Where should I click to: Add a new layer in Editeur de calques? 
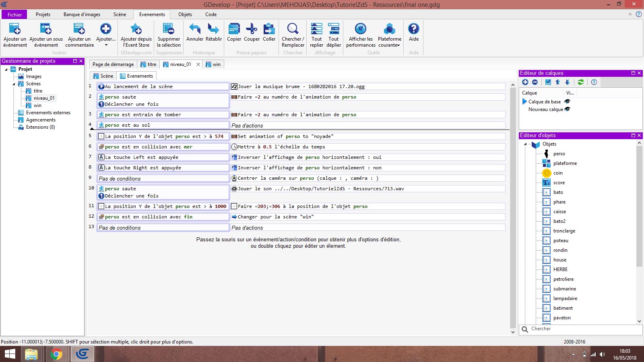(525, 82)
